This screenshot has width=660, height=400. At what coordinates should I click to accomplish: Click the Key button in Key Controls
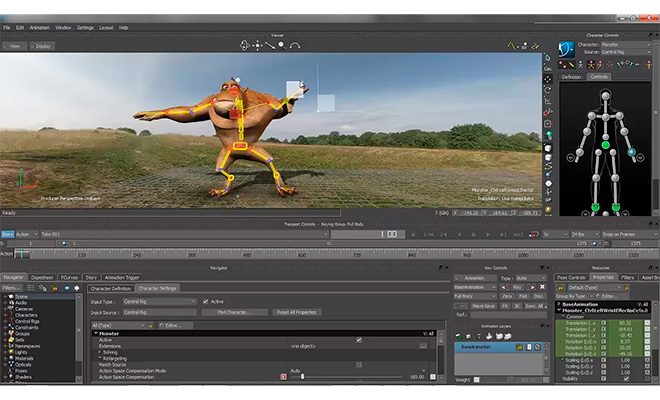click(517, 287)
